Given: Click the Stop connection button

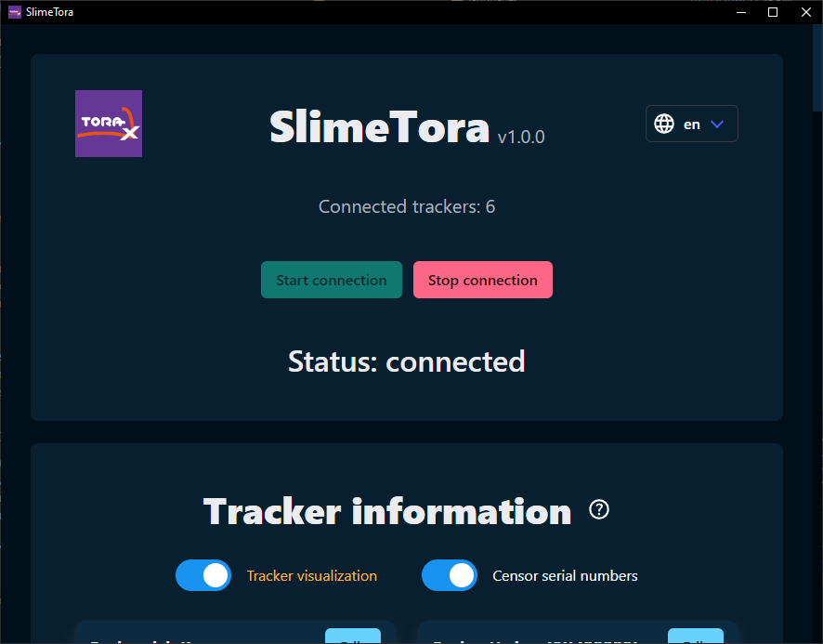Looking at the screenshot, I should click(482, 280).
